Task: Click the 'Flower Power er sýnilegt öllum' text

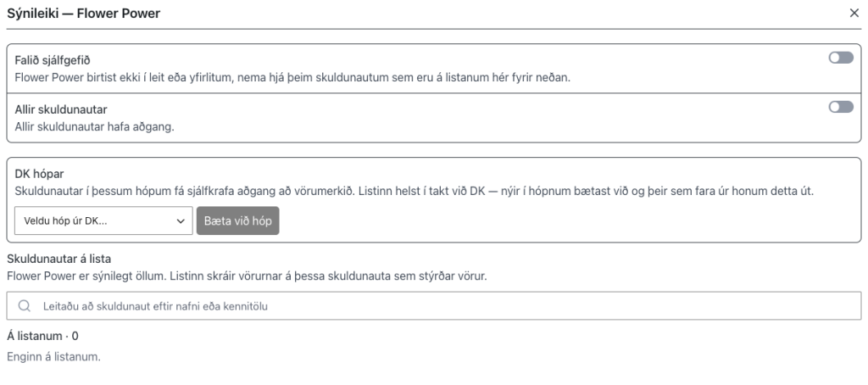Action: pos(247,276)
